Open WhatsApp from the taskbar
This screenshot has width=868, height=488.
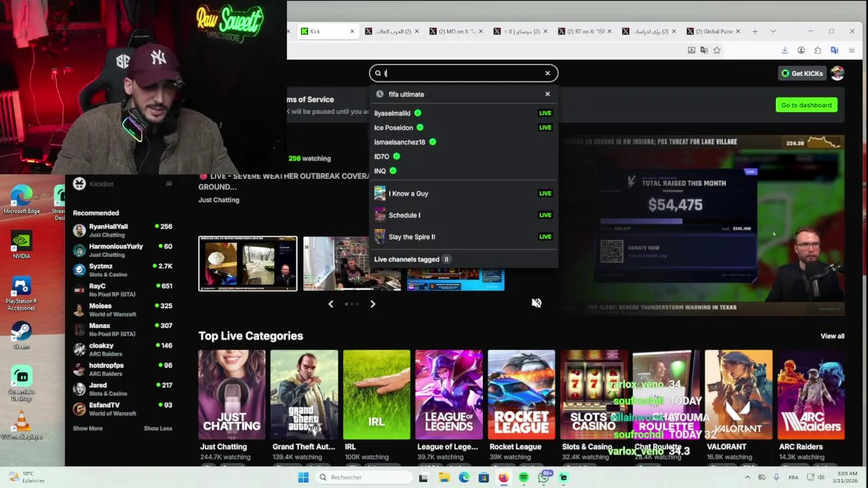pos(544,477)
